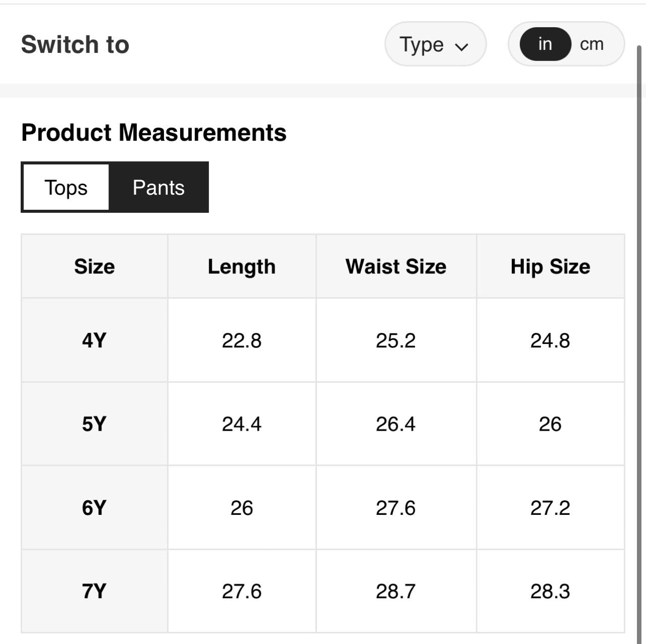Switch to the Tops tab
Screen dimensions: 646x644
pyautogui.click(x=66, y=188)
